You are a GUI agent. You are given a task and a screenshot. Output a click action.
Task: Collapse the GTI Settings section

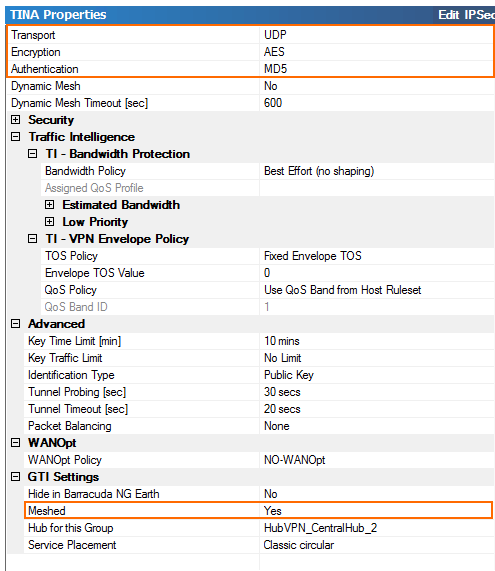(x=16, y=477)
